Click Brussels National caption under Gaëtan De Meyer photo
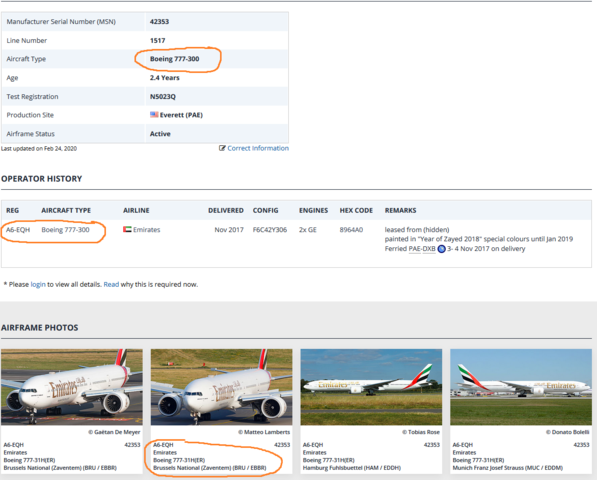597x480 pixels. 60,468
